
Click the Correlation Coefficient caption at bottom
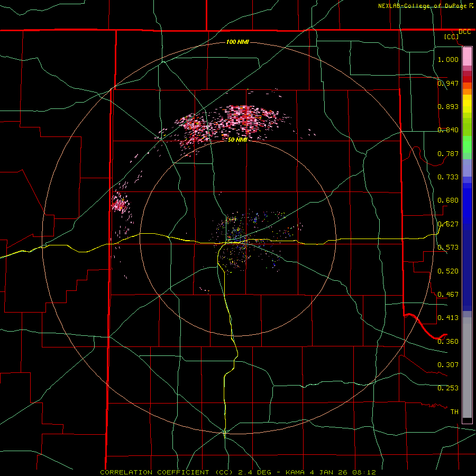point(238,472)
